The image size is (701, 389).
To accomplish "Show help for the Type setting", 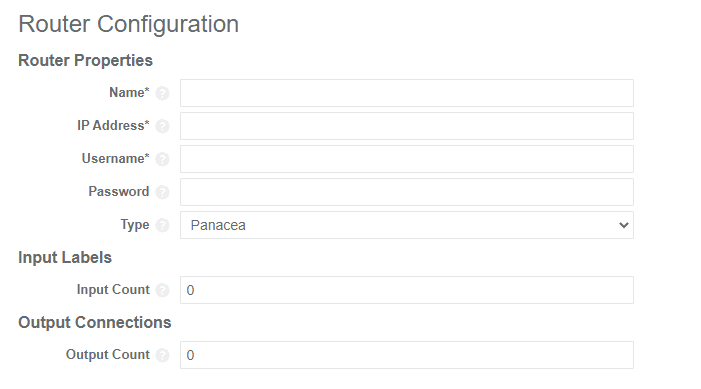I will [162, 225].
